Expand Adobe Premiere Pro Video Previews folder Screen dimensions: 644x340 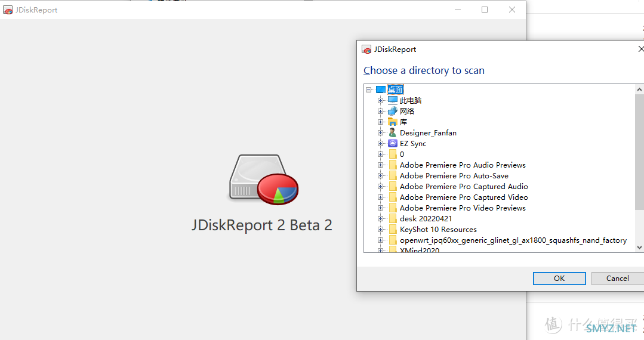tap(380, 208)
